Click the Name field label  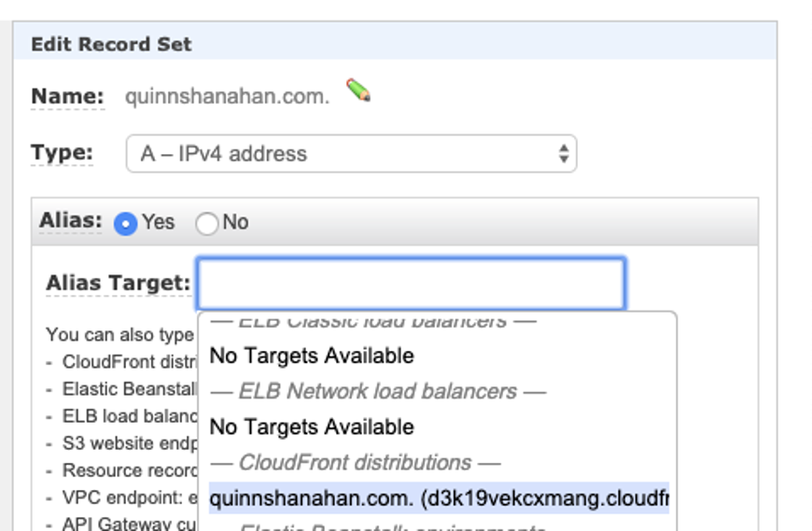tap(67, 96)
